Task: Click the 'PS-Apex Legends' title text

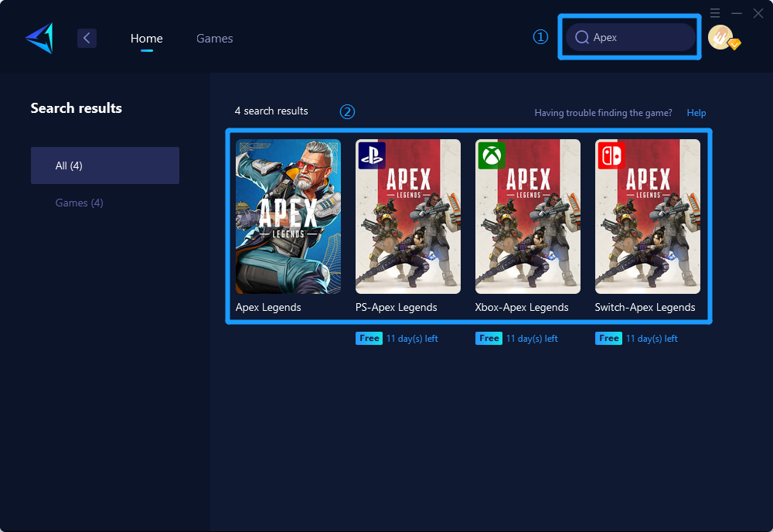Action: pos(397,307)
